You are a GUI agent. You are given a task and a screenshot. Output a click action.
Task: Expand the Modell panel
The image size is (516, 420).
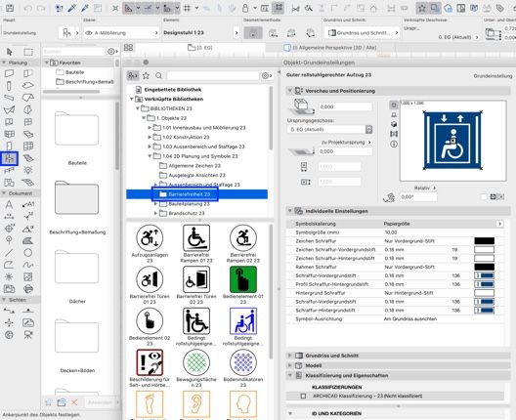tap(290, 365)
